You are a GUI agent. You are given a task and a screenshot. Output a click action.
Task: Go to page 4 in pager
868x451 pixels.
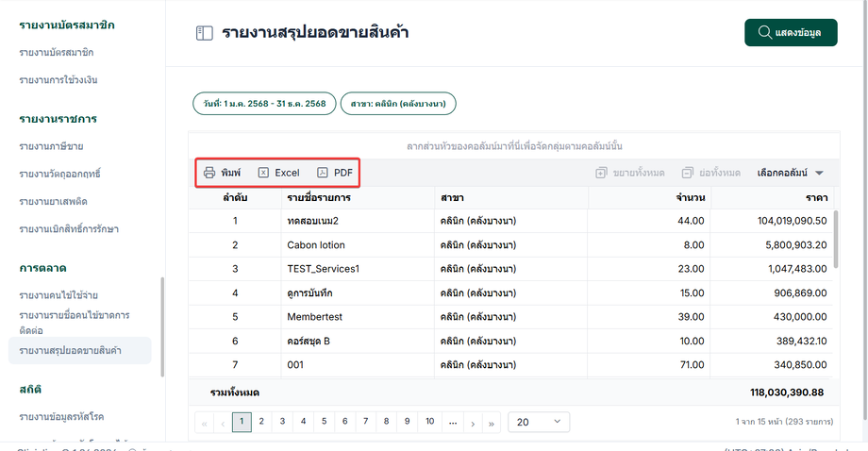pos(304,423)
